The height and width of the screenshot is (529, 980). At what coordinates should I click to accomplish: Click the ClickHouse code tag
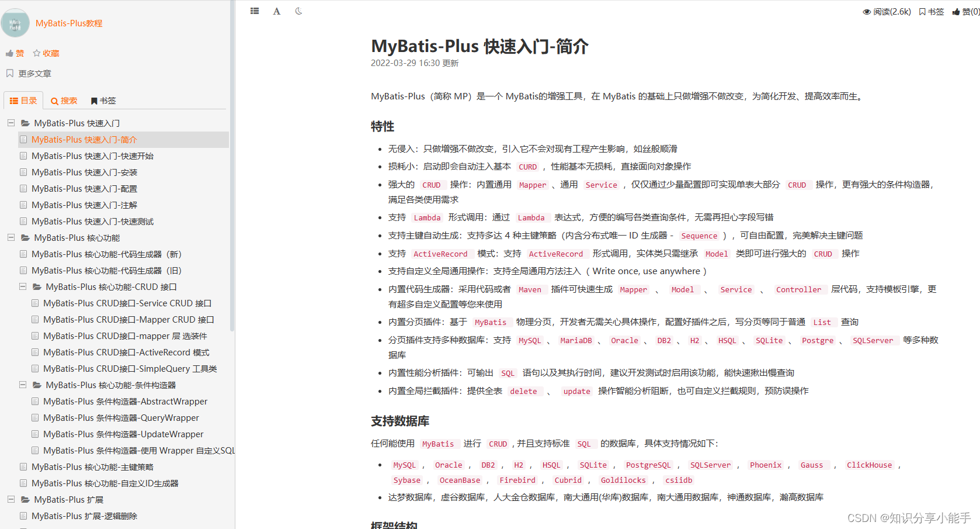tap(869, 465)
